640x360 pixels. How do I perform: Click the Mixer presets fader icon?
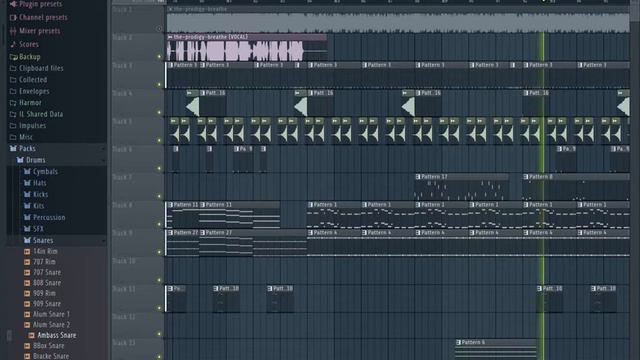click(x=13, y=31)
